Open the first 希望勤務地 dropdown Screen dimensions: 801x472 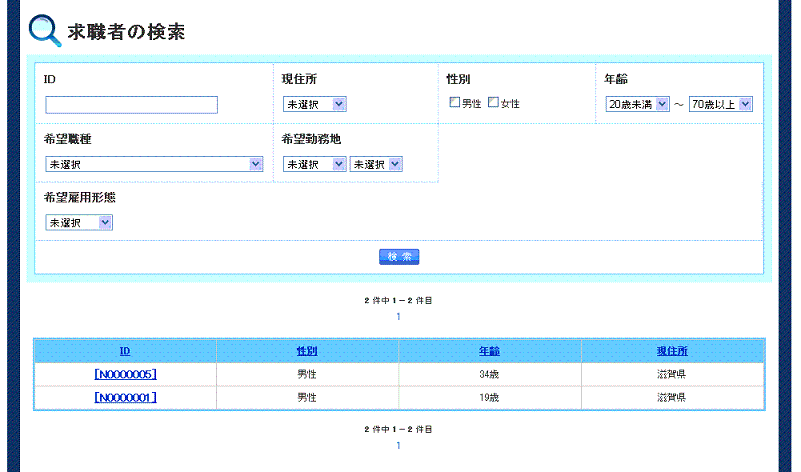coord(314,164)
